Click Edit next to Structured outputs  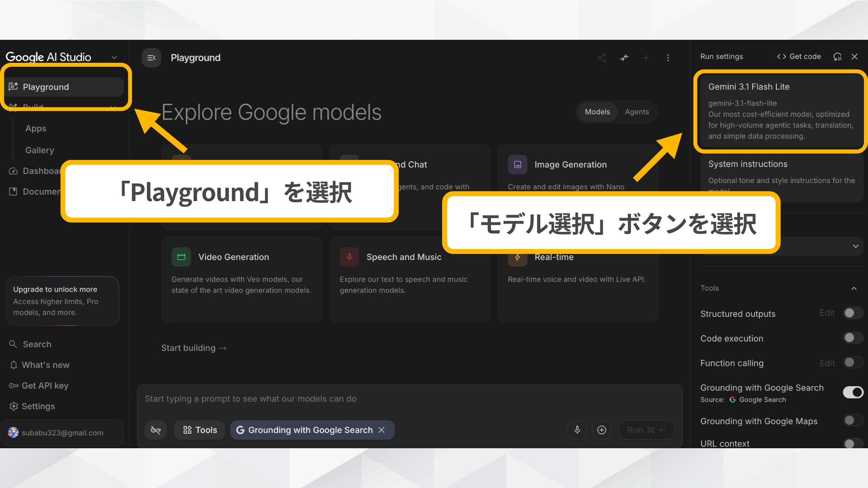(827, 313)
